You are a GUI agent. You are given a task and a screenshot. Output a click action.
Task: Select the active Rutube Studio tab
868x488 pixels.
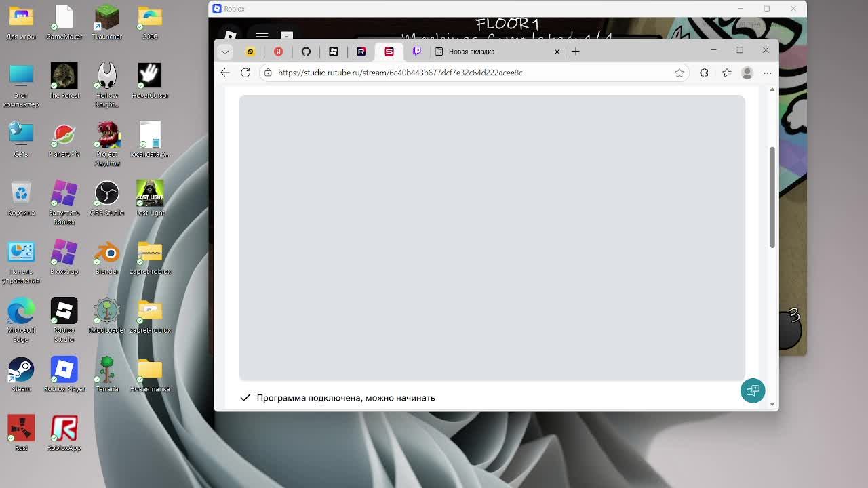(389, 52)
